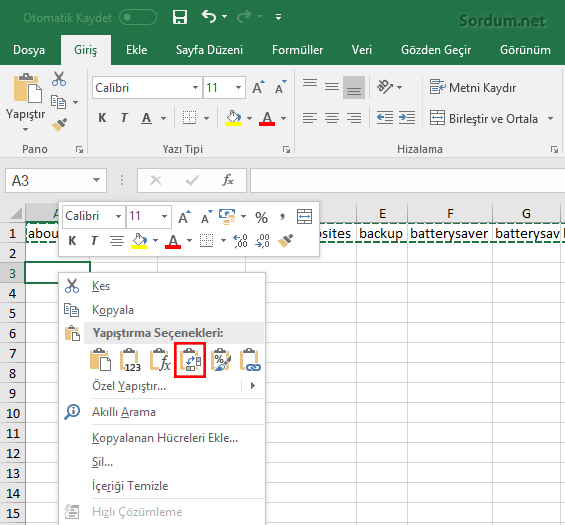Viewport: 565px width, 525px height.
Task: Toggle top vertical alignment in ribbon
Action: (310, 84)
